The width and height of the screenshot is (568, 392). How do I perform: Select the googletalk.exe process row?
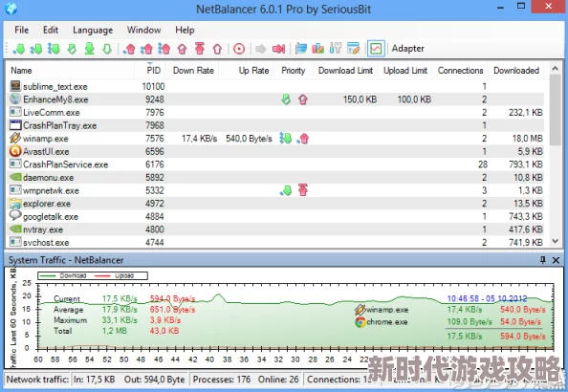275,217
